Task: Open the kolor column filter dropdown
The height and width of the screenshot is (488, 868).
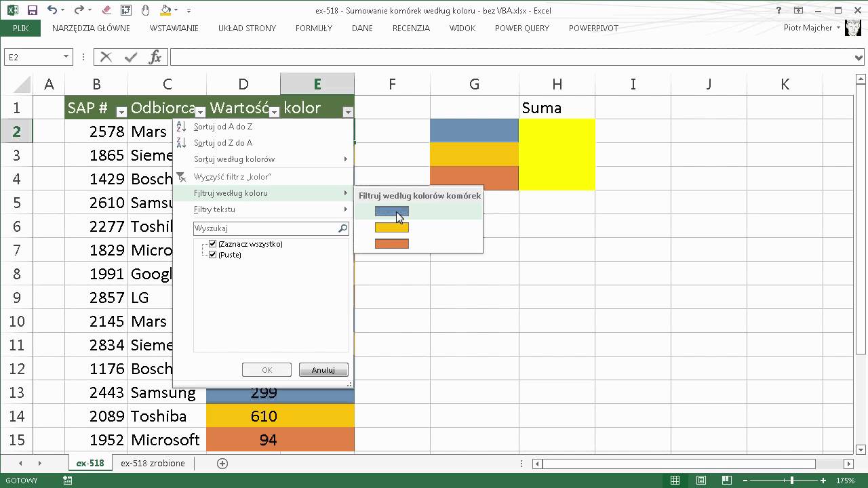Action: 348,112
